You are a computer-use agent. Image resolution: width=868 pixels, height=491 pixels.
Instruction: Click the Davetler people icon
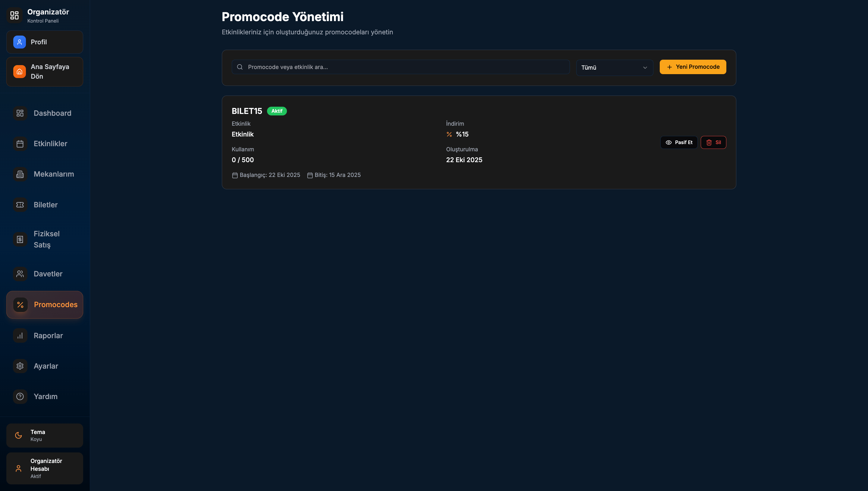20,274
